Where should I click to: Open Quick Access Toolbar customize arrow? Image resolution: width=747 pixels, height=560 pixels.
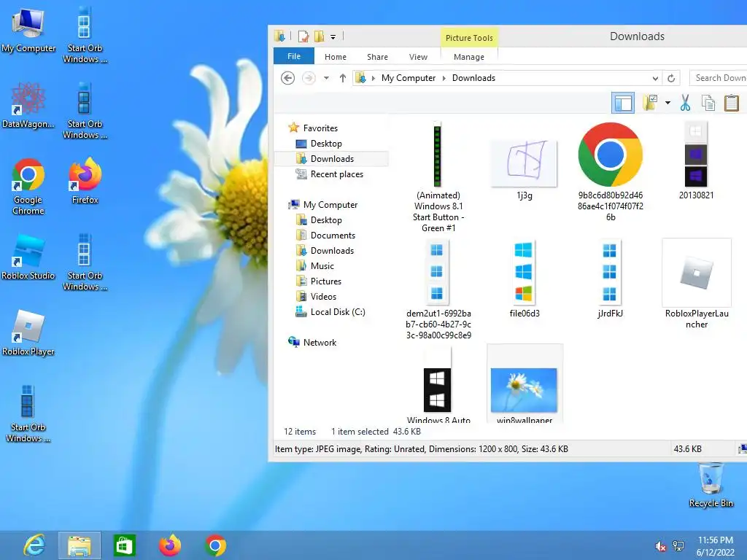pyautogui.click(x=333, y=36)
